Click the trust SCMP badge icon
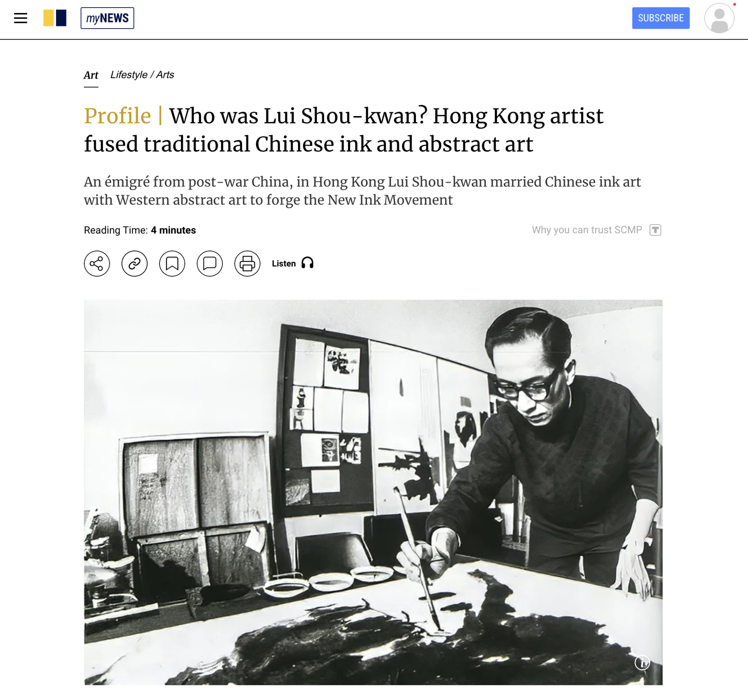Image resolution: width=748 pixels, height=700 pixels. click(655, 230)
